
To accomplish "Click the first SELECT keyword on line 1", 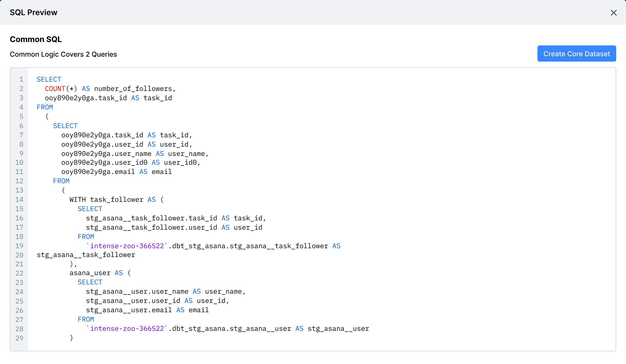I will [x=49, y=79].
